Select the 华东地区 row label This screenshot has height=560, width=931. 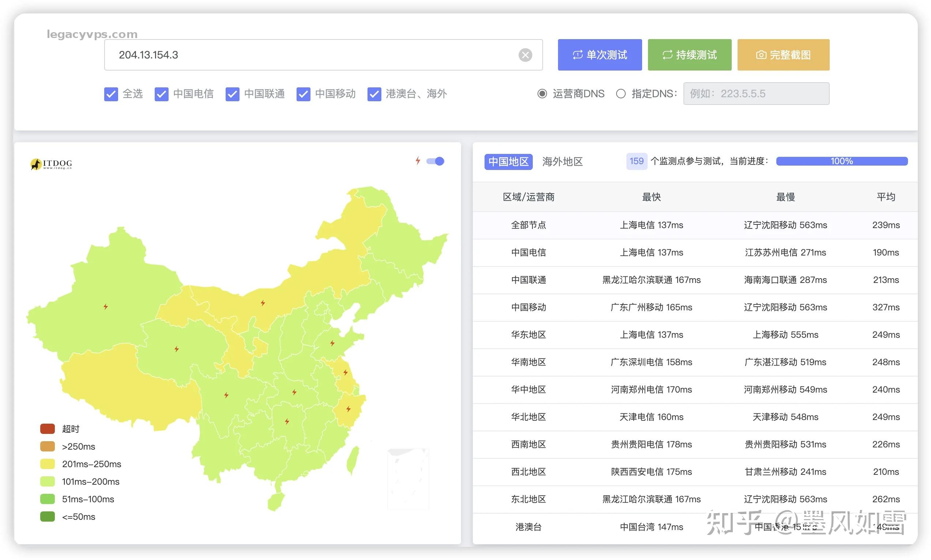528,335
